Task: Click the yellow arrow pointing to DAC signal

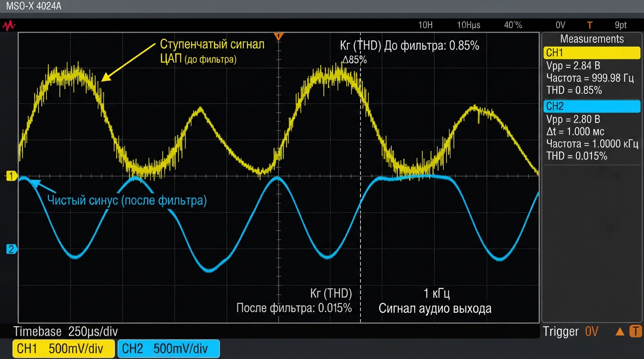Action: coord(128,62)
